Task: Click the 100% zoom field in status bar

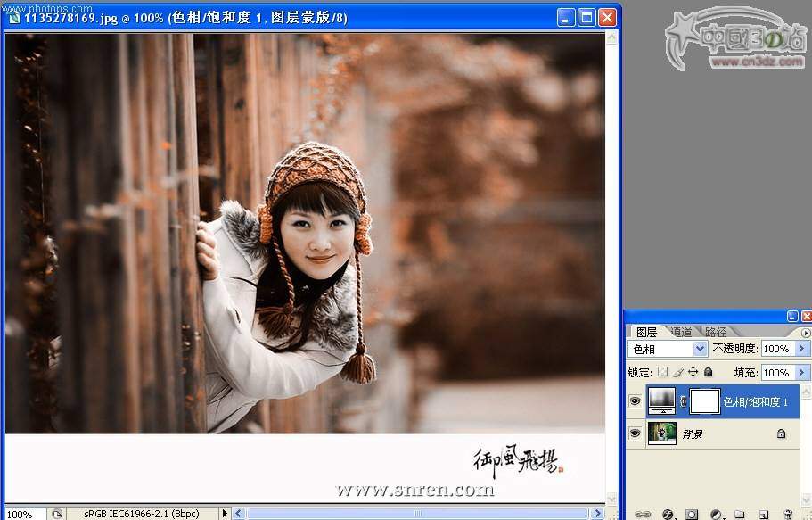Action: click(x=24, y=514)
